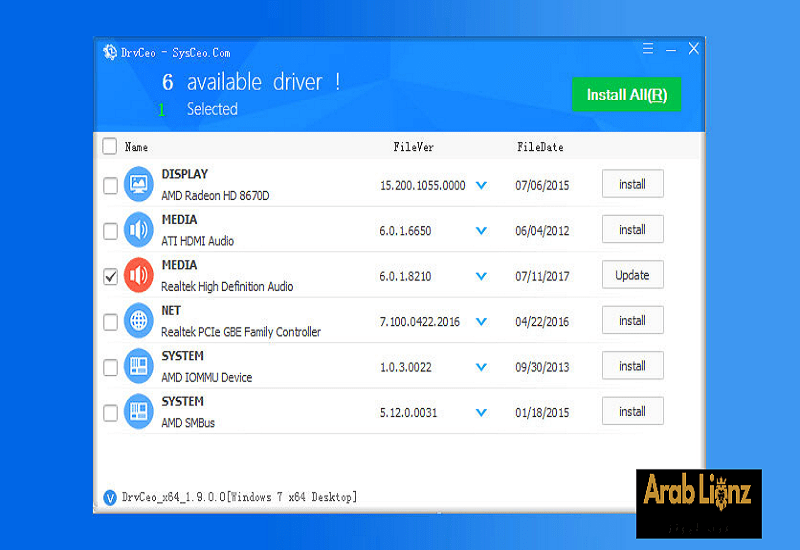The image size is (800, 550).
Task: Click file date 01/18/2015
Action: pos(542,412)
